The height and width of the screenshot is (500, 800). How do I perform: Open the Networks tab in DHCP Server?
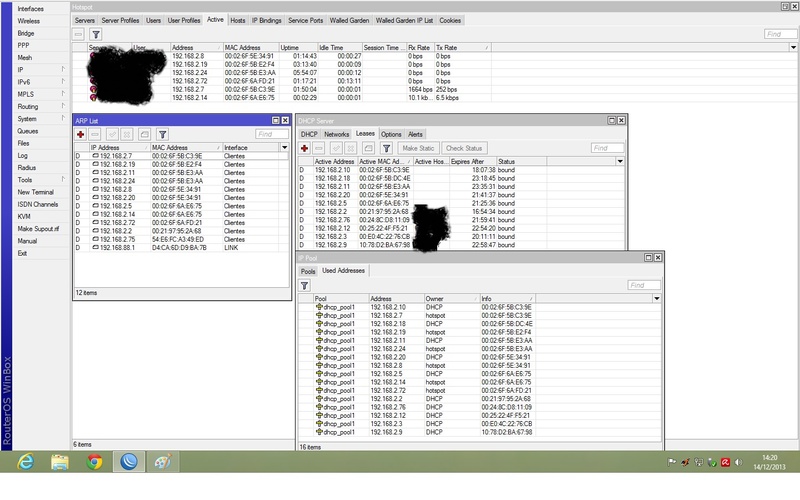337,134
